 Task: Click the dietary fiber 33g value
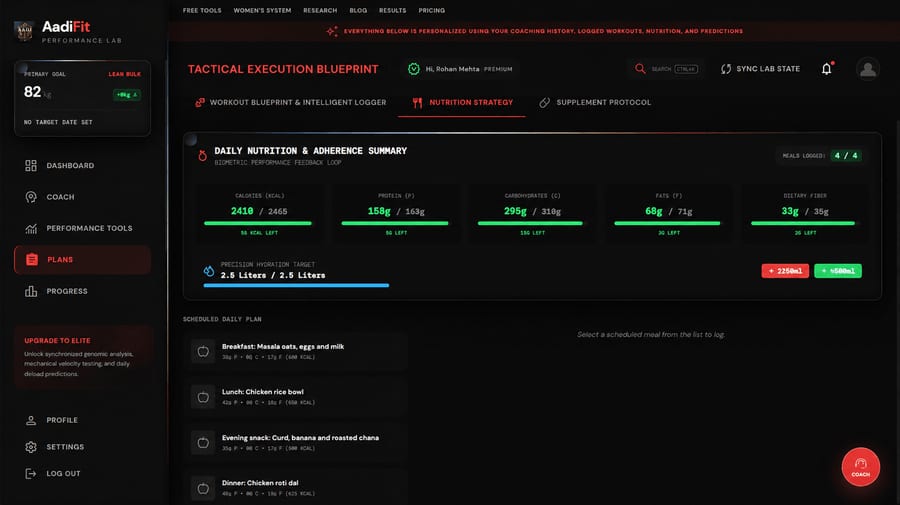(790, 211)
